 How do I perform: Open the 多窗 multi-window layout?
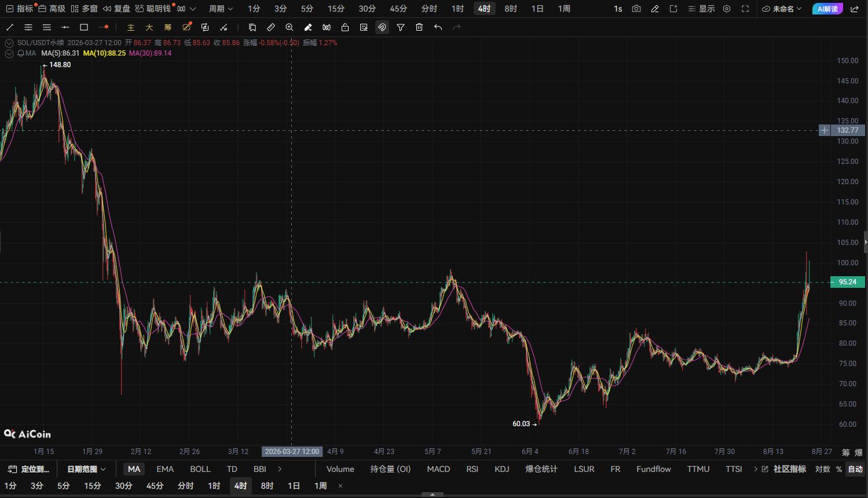84,9
